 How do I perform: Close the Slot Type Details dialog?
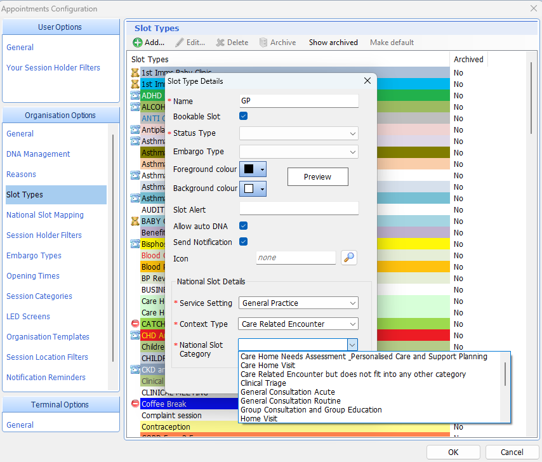click(x=367, y=81)
